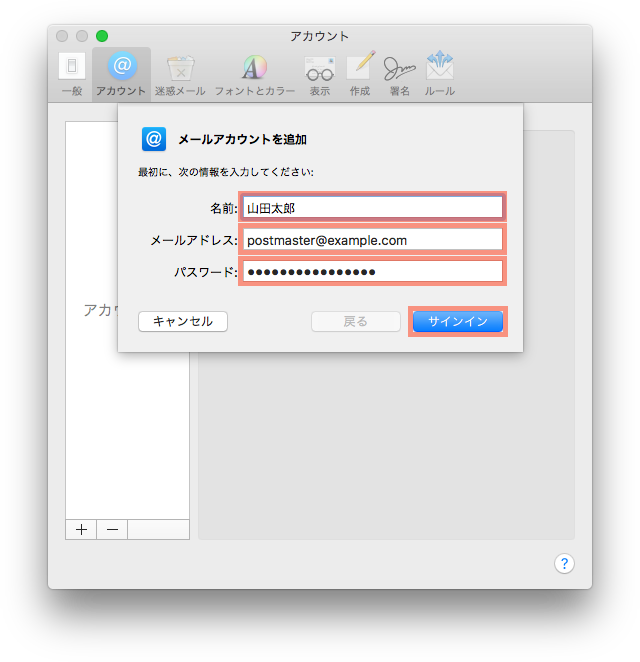Image resolution: width=640 pixels, height=662 pixels.
Task: Open the 一般 (General) preferences pane
Action: pos(72,74)
